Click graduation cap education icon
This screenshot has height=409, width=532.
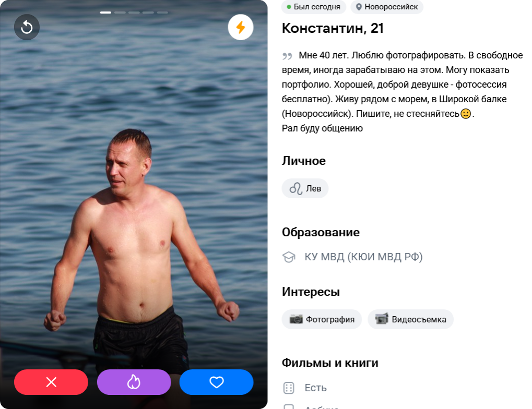click(x=289, y=257)
